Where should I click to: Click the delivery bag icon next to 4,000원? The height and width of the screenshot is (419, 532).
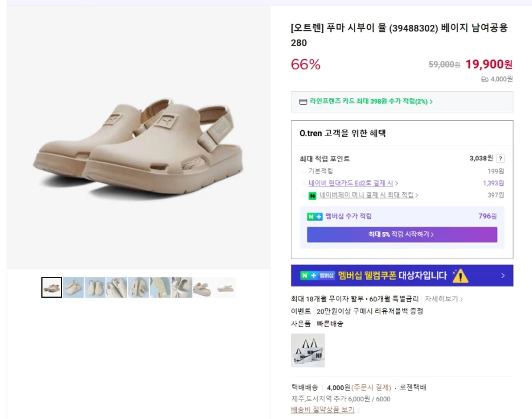485,80
